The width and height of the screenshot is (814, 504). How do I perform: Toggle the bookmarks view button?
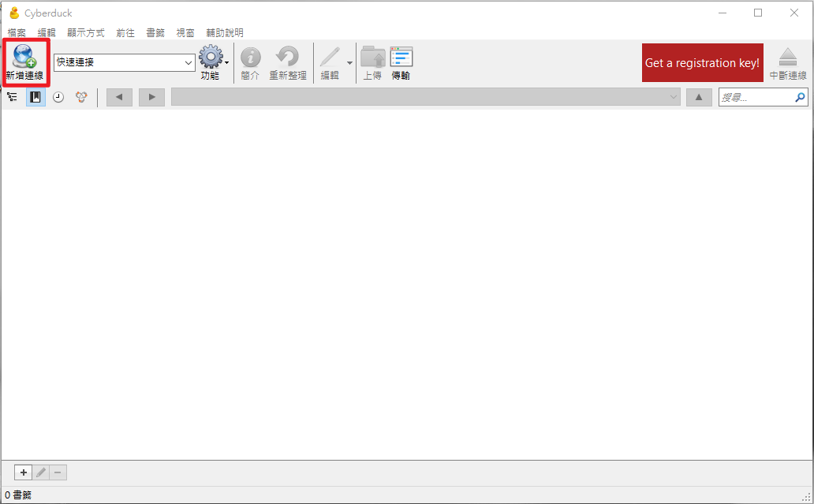click(x=35, y=97)
